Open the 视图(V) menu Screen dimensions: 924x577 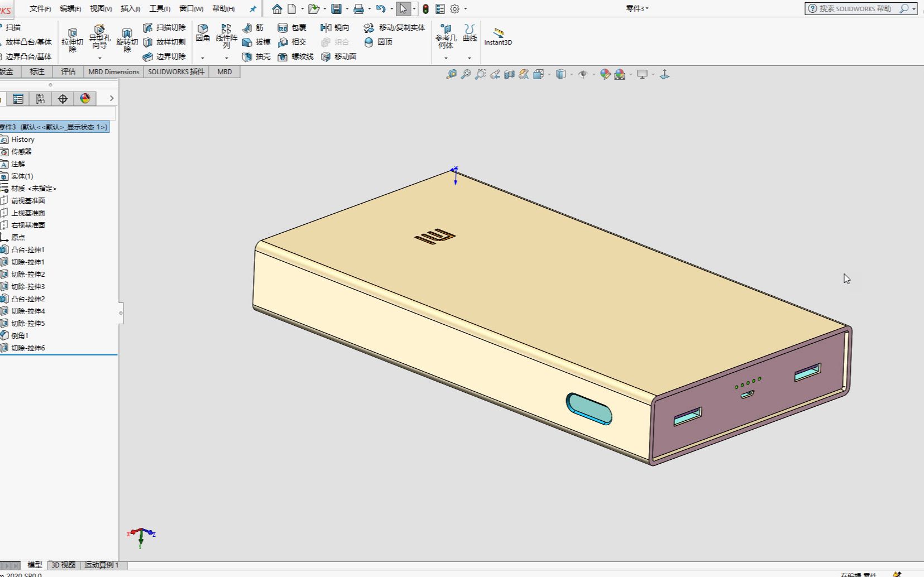pyautogui.click(x=101, y=9)
